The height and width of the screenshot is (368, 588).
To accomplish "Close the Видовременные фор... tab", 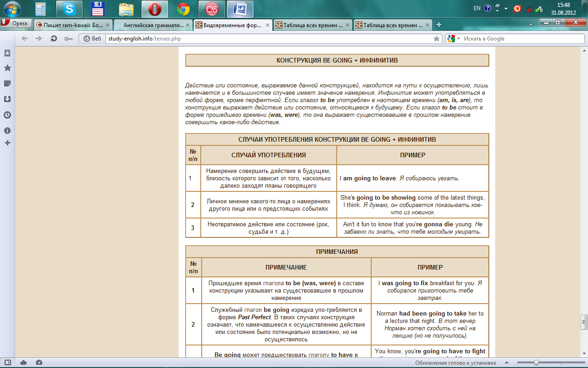I will pos(267,25).
